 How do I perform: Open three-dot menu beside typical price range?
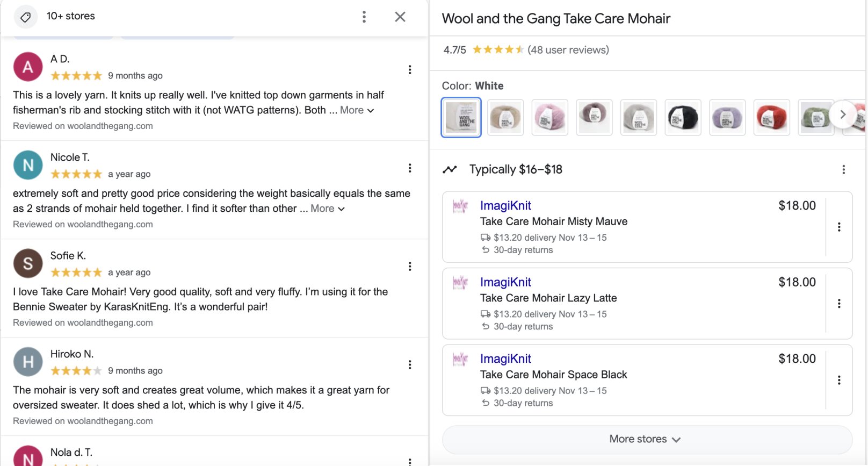tap(844, 170)
